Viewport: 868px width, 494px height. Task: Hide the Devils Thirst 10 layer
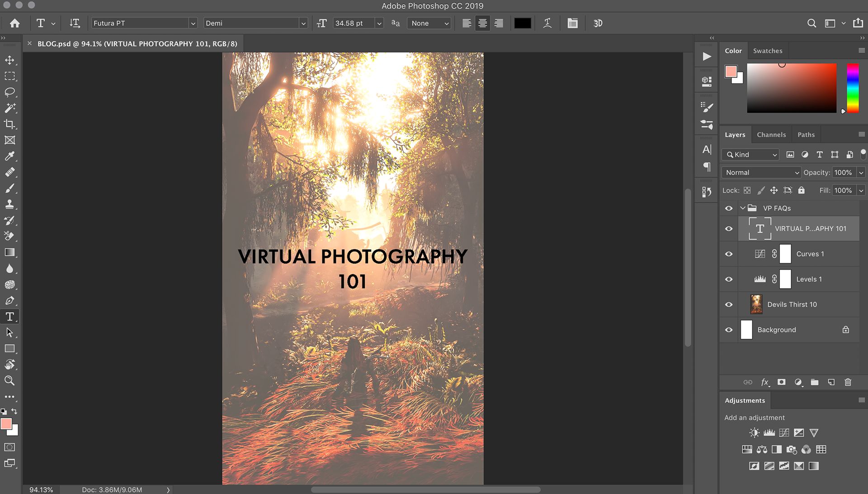[729, 304]
